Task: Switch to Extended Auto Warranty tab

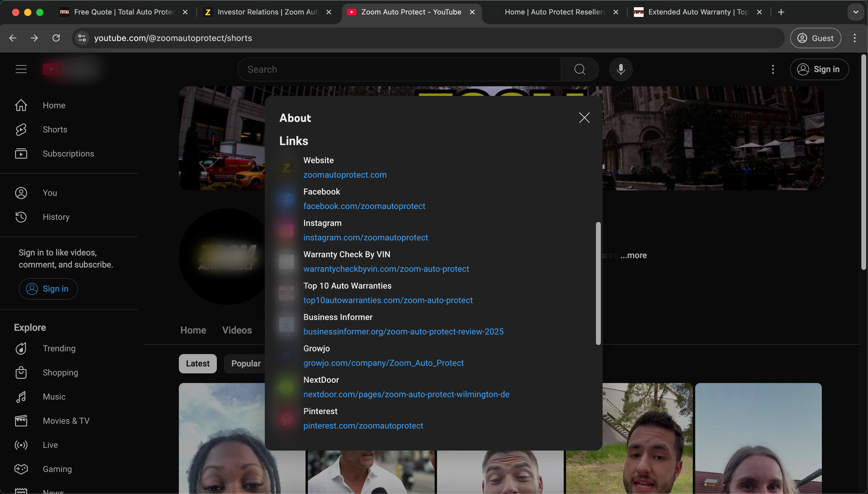Action: 699,12
